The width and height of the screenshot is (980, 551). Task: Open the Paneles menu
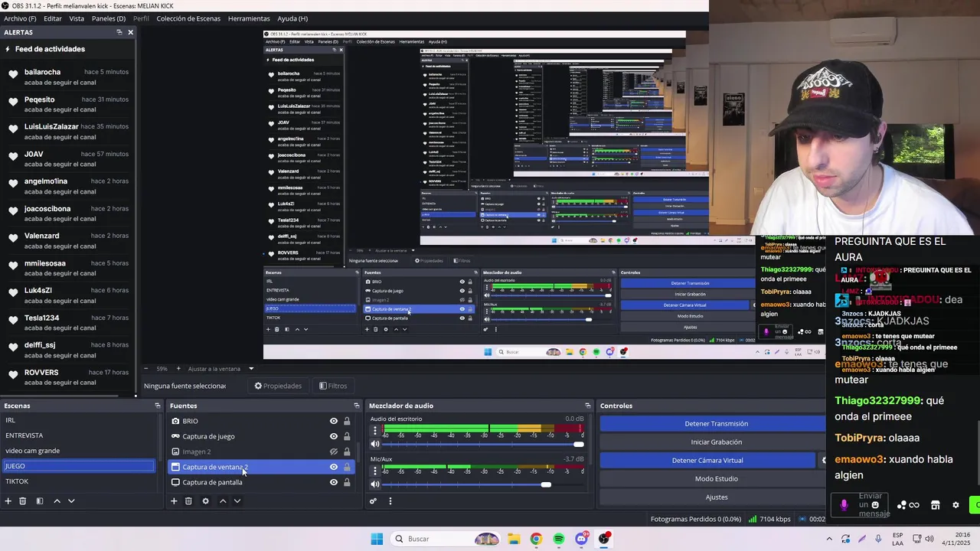tap(109, 18)
